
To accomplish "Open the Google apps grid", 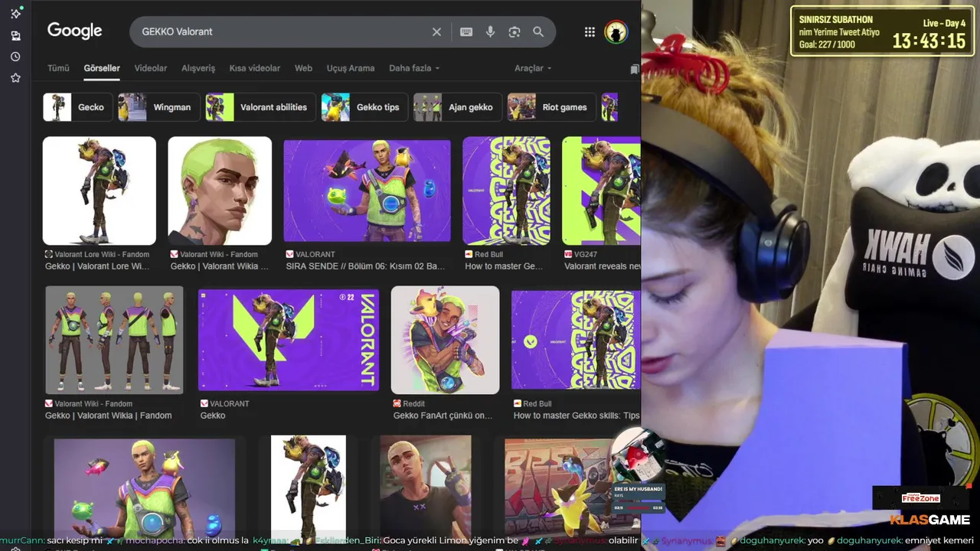I will click(590, 31).
